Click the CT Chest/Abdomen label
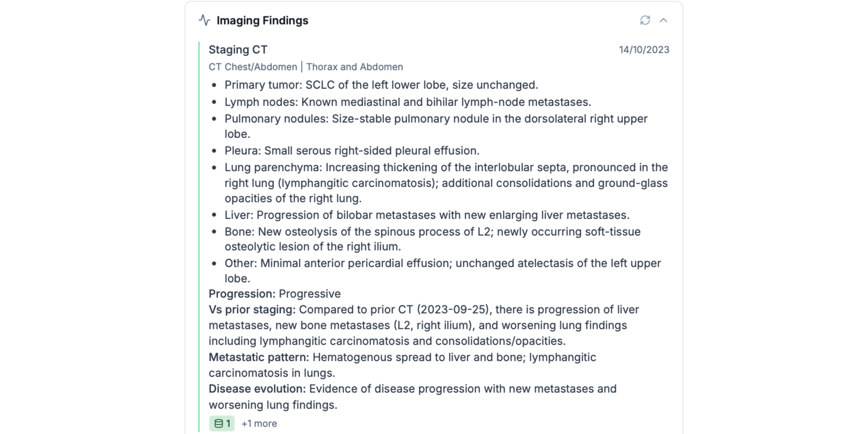 click(252, 67)
